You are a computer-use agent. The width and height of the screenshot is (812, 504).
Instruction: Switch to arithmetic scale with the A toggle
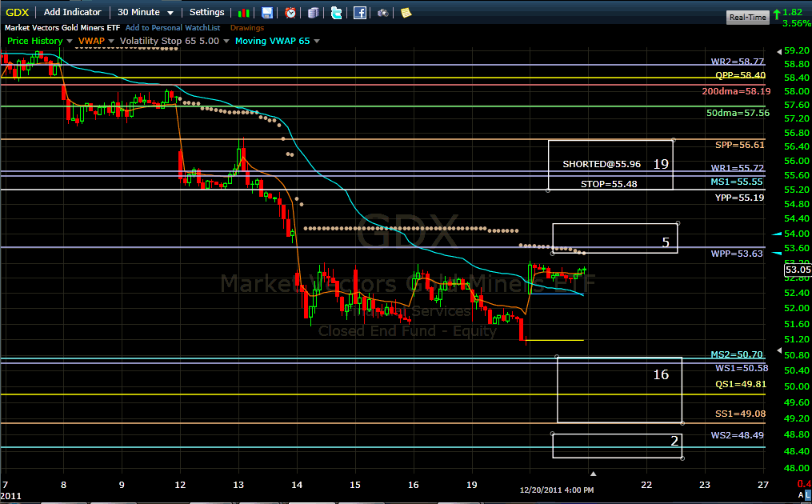(x=801, y=496)
